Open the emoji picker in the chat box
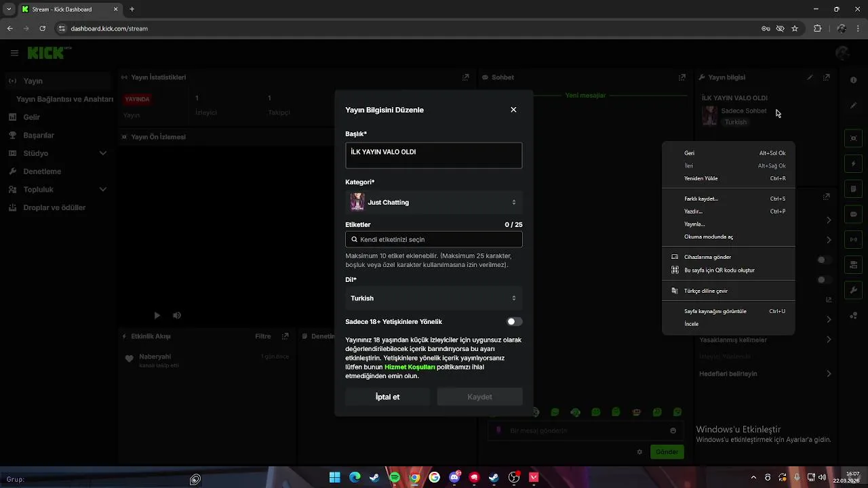The width and height of the screenshot is (868, 488). (x=673, y=430)
